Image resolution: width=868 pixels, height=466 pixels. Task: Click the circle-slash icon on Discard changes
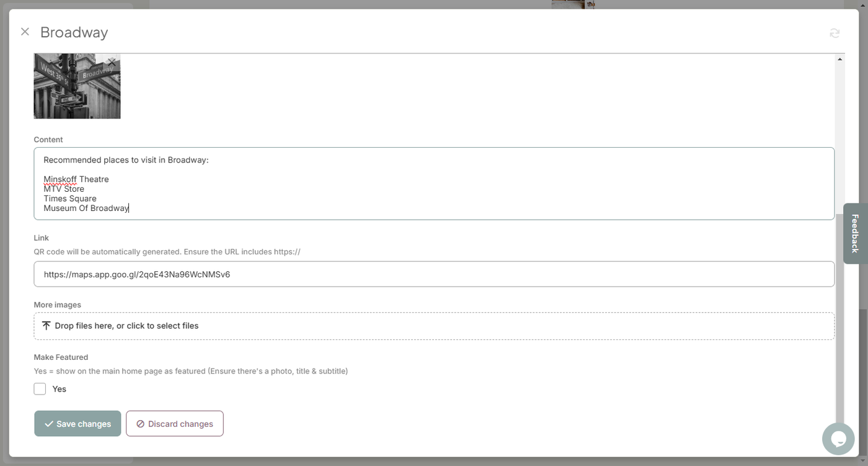pyautogui.click(x=140, y=424)
